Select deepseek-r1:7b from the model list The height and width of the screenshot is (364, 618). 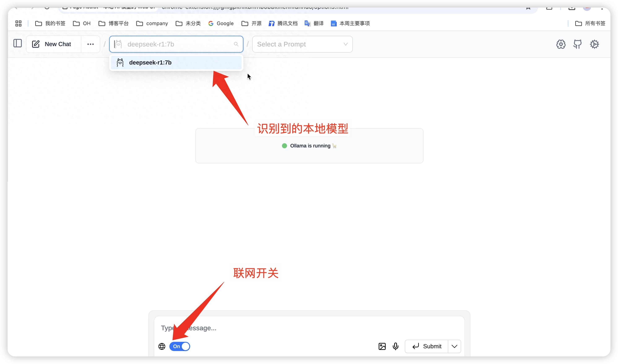[176, 63]
